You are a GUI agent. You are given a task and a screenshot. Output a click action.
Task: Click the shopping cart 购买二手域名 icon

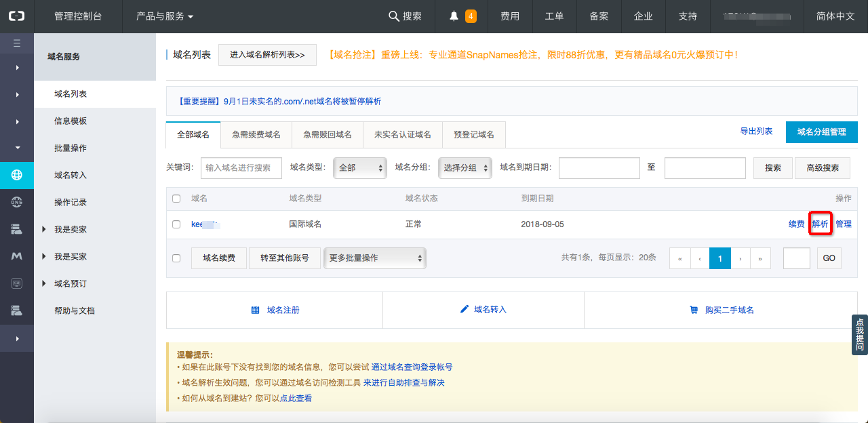coord(694,310)
